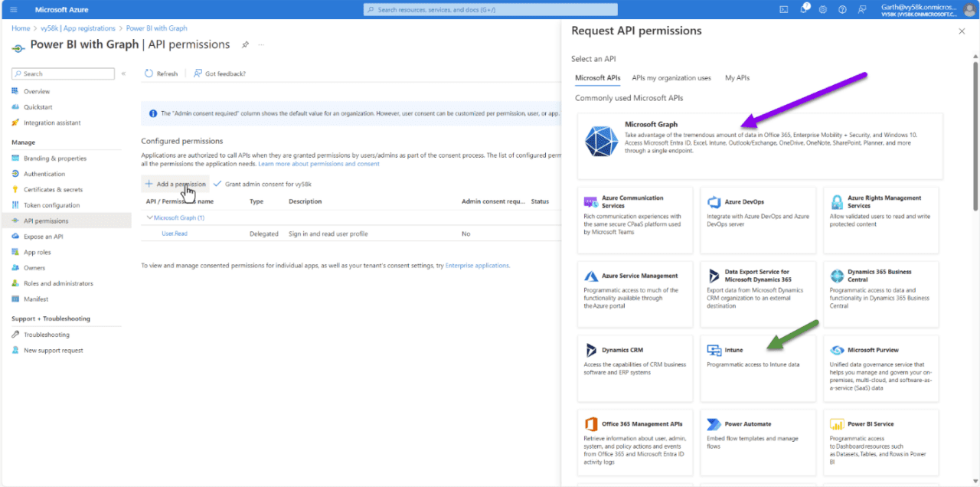Open the notifications bell
The width and height of the screenshot is (980, 487).
804,9
